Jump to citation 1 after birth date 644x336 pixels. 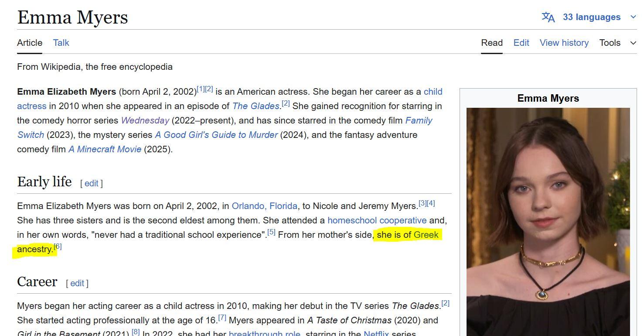[x=201, y=89]
